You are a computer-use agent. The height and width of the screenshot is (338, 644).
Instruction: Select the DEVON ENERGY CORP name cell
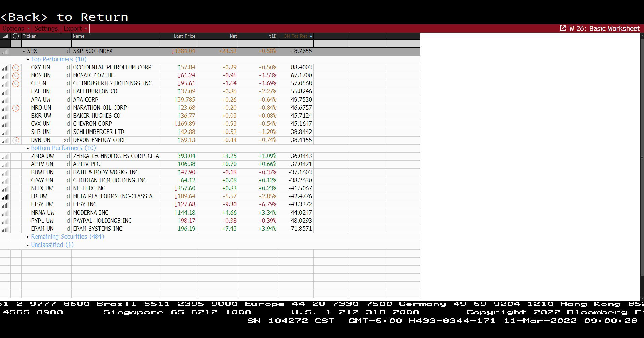click(116, 140)
